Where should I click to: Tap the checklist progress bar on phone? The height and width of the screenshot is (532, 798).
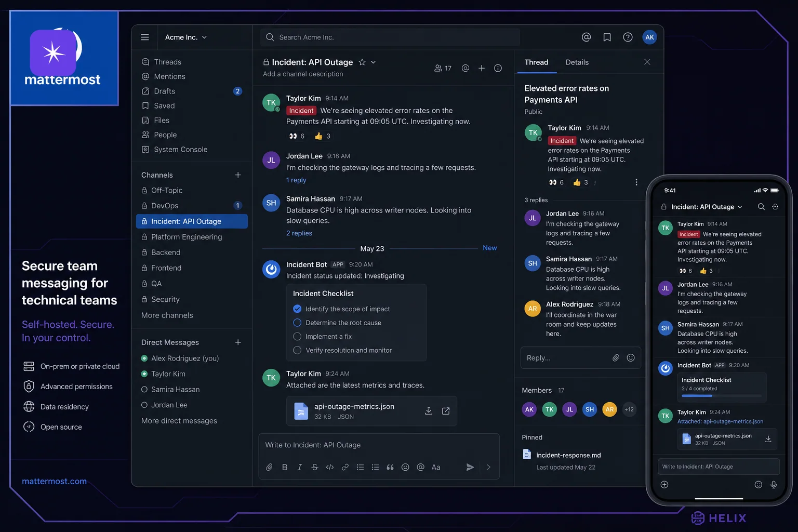pyautogui.click(x=722, y=396)
